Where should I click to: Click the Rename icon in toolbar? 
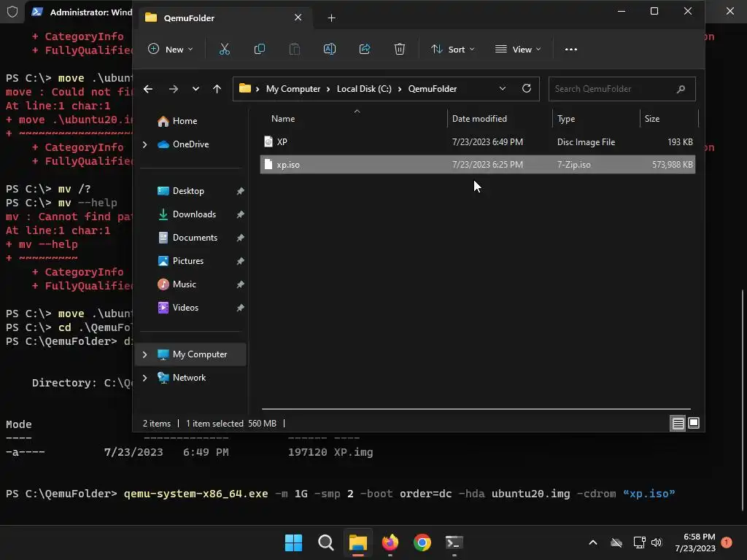coord(330,49)
